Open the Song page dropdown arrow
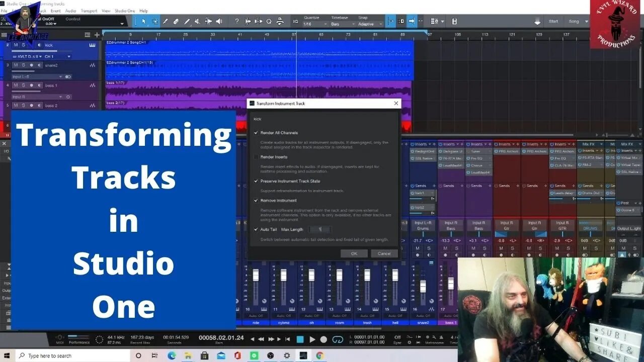 pyautogui.click(x=587, y=22)
